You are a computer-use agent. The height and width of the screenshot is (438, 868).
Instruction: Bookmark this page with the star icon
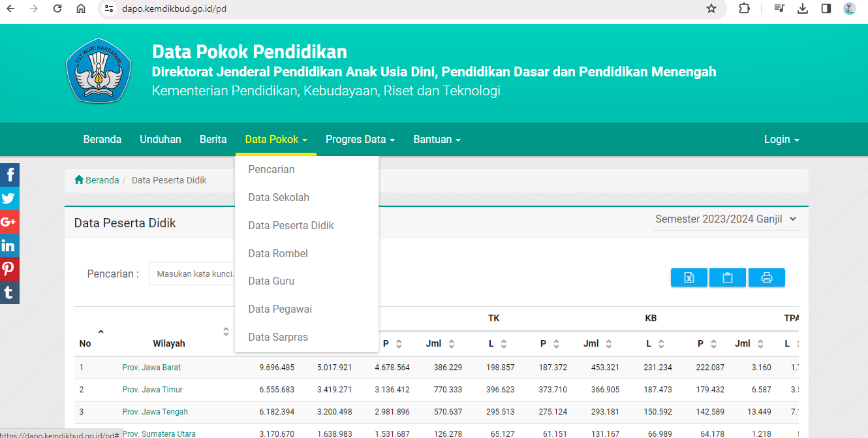tap(711, 9)
